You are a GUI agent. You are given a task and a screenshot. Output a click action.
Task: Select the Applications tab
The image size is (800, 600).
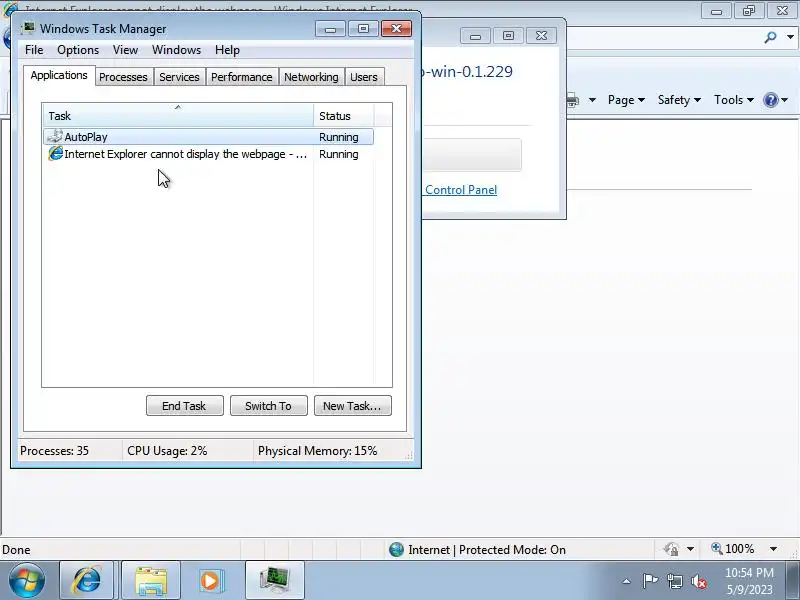pyautogui.click(x=59, y=76)
